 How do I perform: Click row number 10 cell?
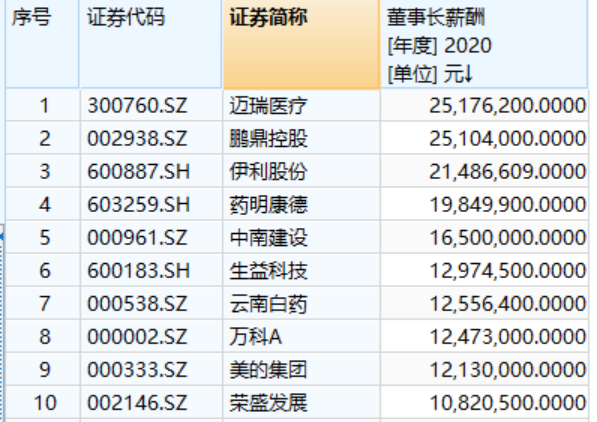coord(43,403)
